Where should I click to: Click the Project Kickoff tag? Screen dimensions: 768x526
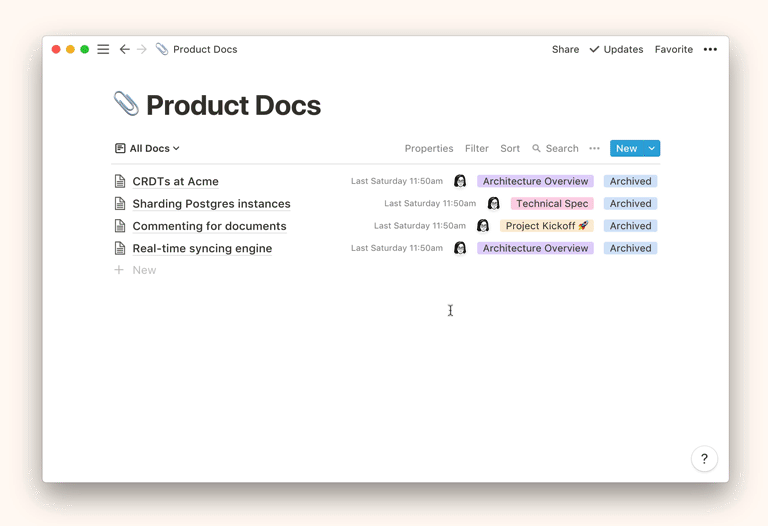(x=546, y=226)
